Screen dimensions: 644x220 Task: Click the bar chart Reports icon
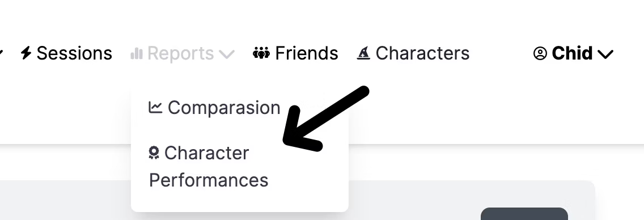point(137,53)
